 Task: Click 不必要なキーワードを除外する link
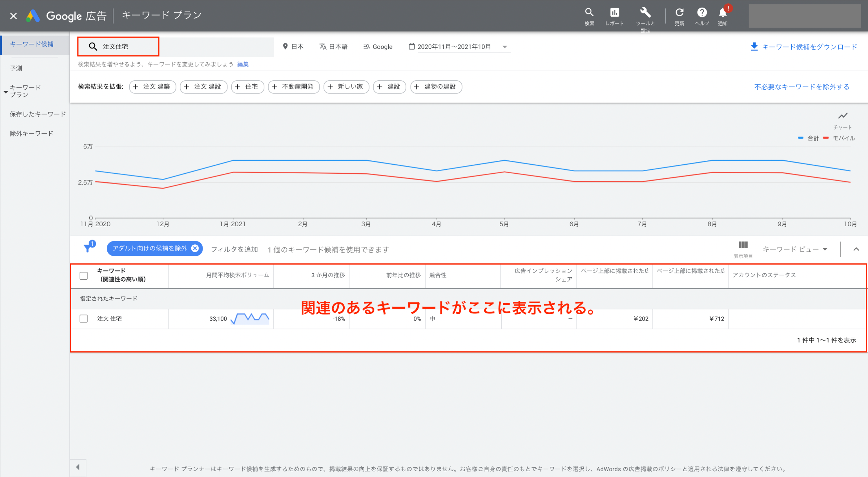coord(801,86)
